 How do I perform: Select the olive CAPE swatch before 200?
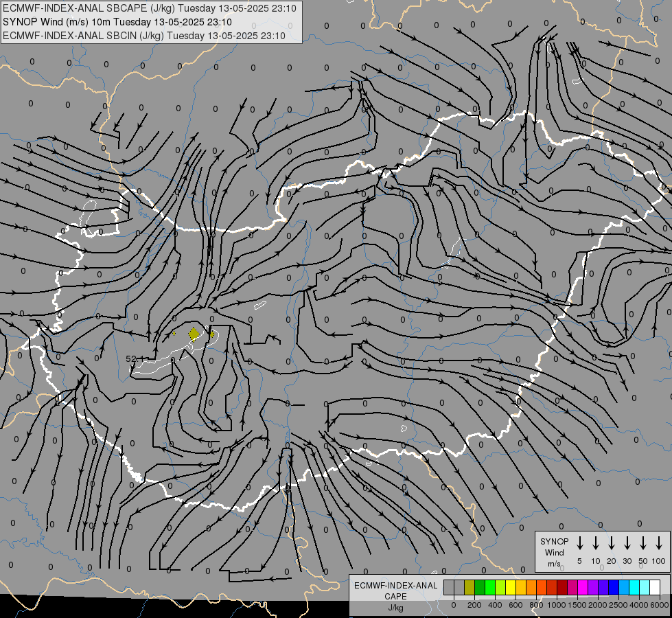(x=470, y=588)
